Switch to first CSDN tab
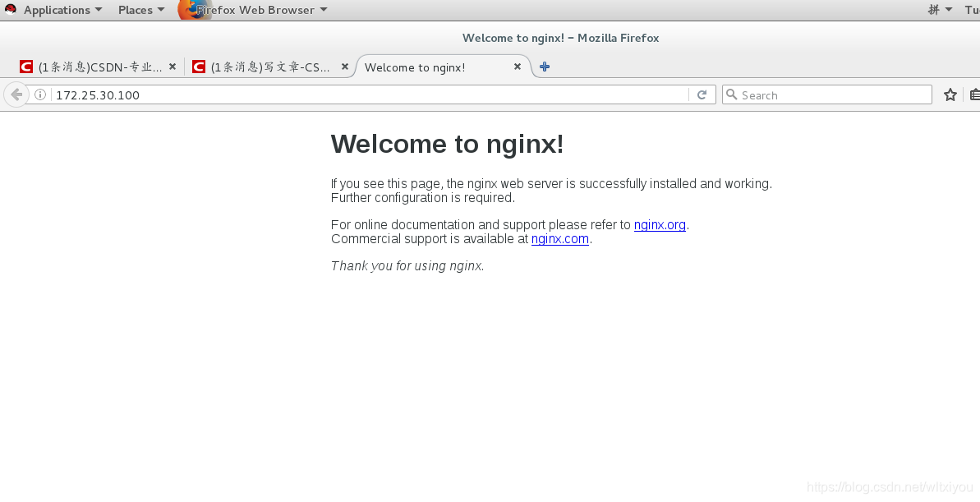Image resolution: width=980 pixels, height=502 pixels. pos(99,67)
